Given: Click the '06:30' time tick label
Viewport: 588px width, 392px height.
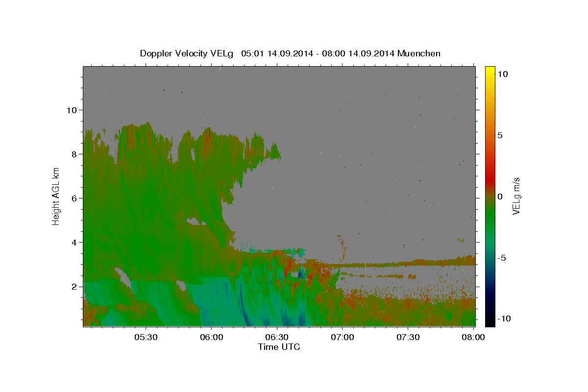Looking at the screenshot, I should [276, 338].
